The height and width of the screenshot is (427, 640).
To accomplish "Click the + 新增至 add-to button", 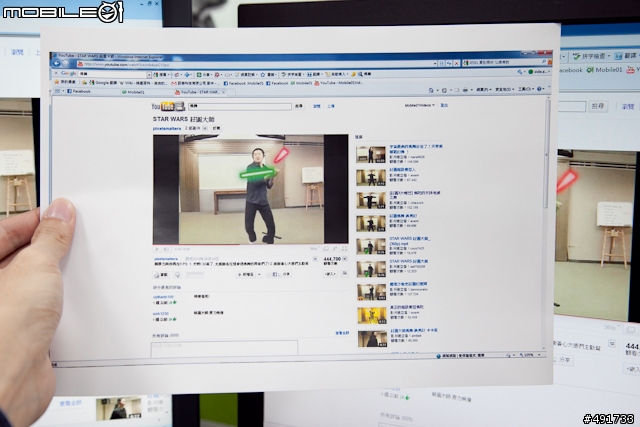I will pos(246,275).
